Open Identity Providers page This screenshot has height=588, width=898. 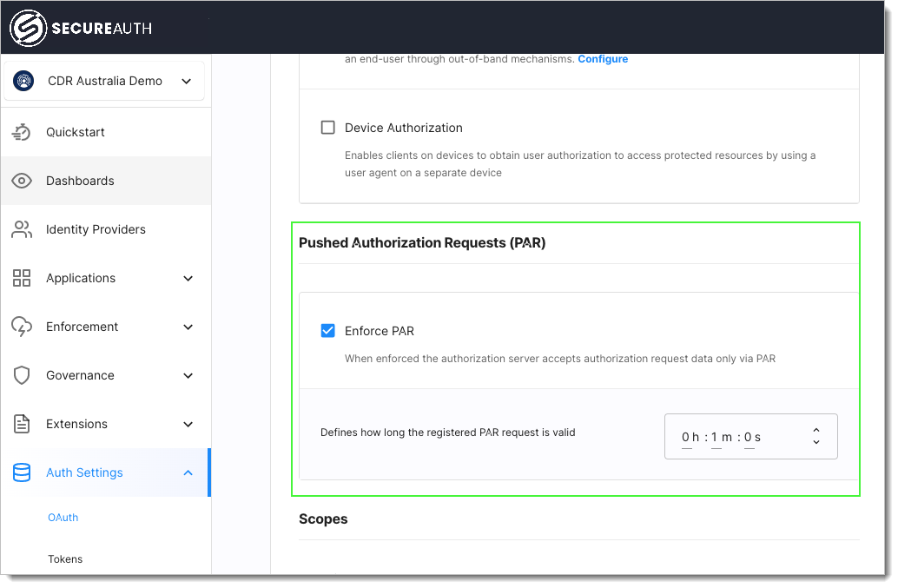(106, 229)
